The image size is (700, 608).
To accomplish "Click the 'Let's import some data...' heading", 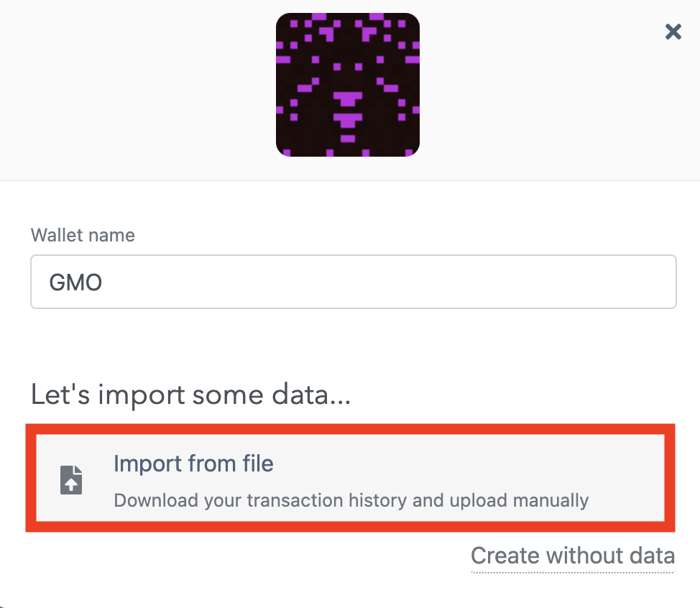I will point(190,395).
